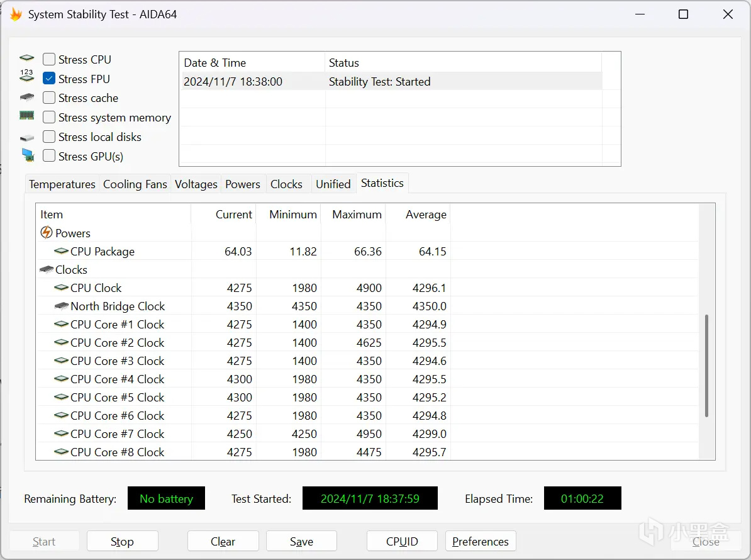The image size is (751, 560).
Task: Click the elapsed time 01:00:22 display
Action: (582, 498)
